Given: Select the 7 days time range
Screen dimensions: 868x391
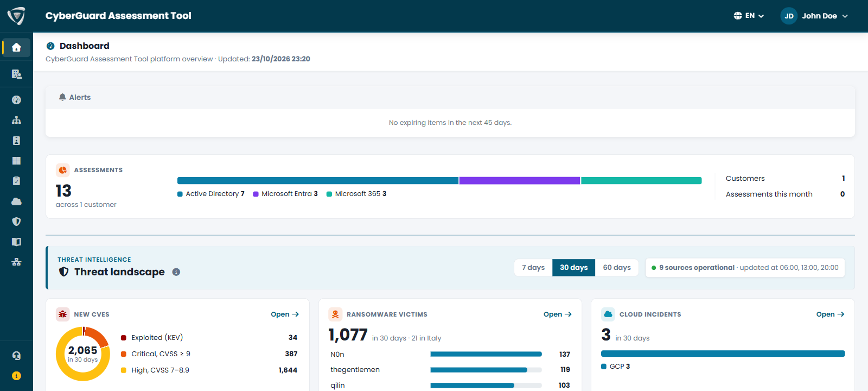Looking at the screenshot, I should click(x=533, y=267).
